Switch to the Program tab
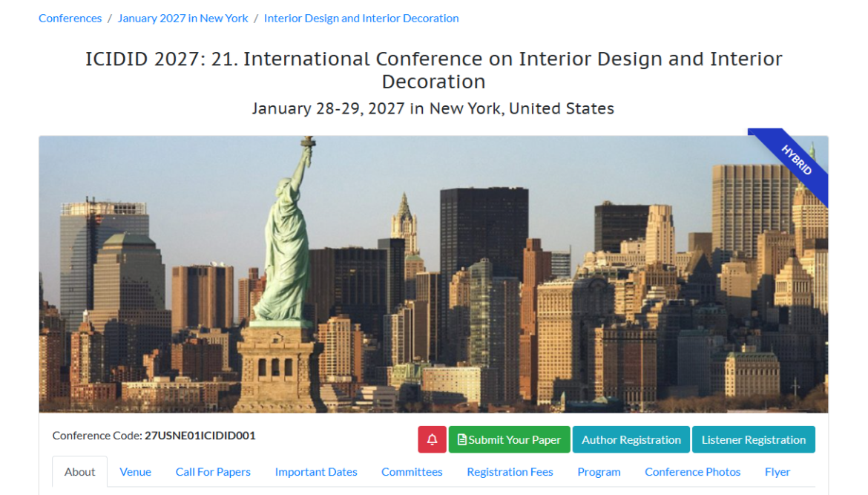Screen dimensions: 868x495 pos(599,472)
